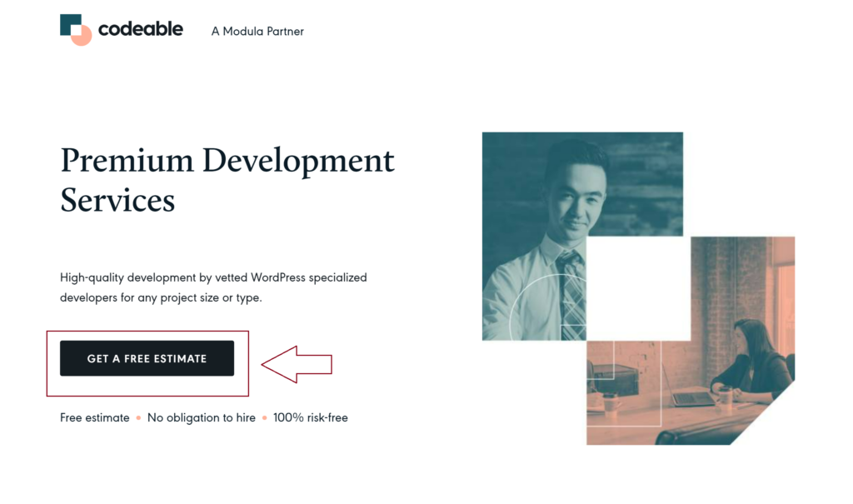Image resolution: width=853 pixels, height=504 pixels.
Task: Select the WordPress description paragraph
Action: pyautogui.click(x=212, y=287)
